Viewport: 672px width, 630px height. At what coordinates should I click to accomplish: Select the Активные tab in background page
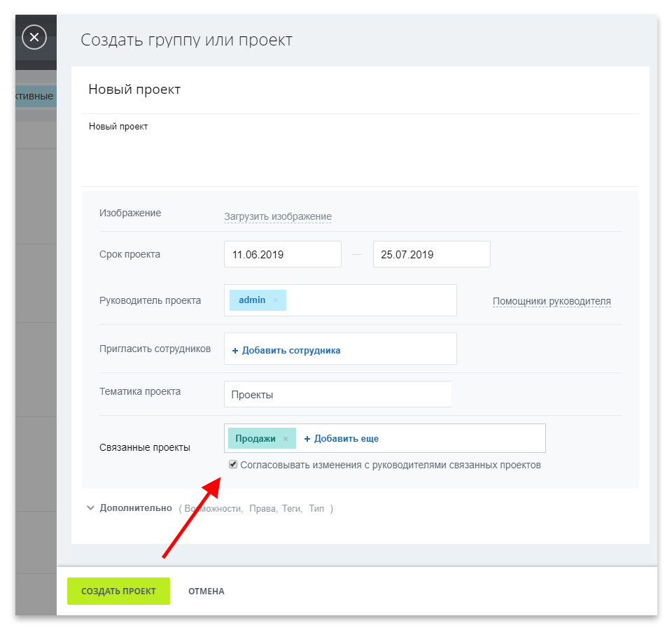36,96
